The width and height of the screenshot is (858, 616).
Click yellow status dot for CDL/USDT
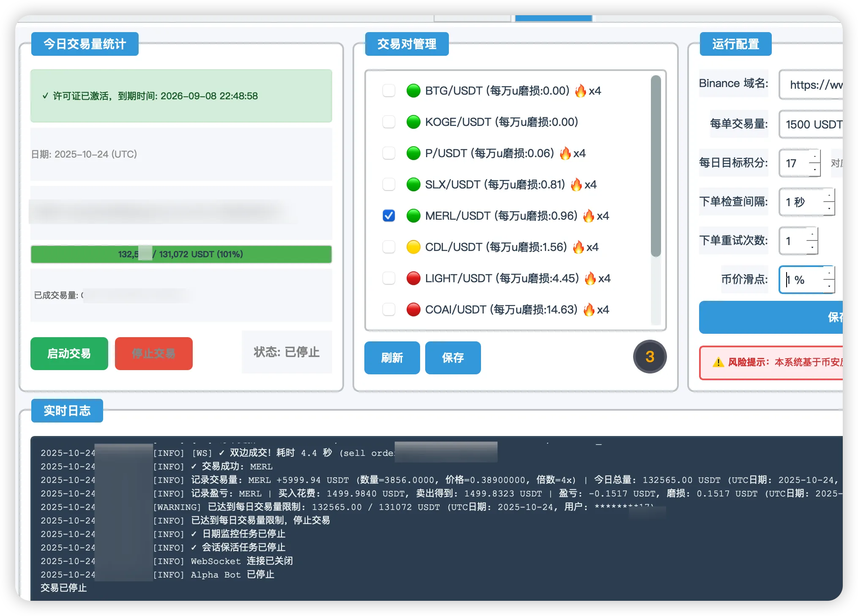[413, 247]
